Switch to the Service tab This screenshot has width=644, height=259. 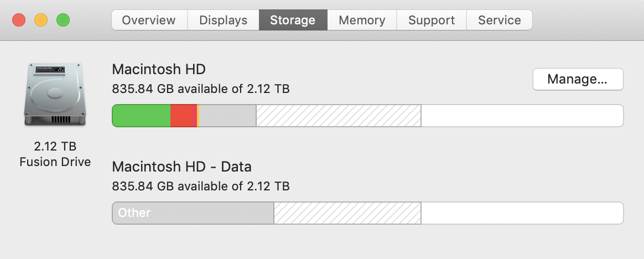click(499, 20)
